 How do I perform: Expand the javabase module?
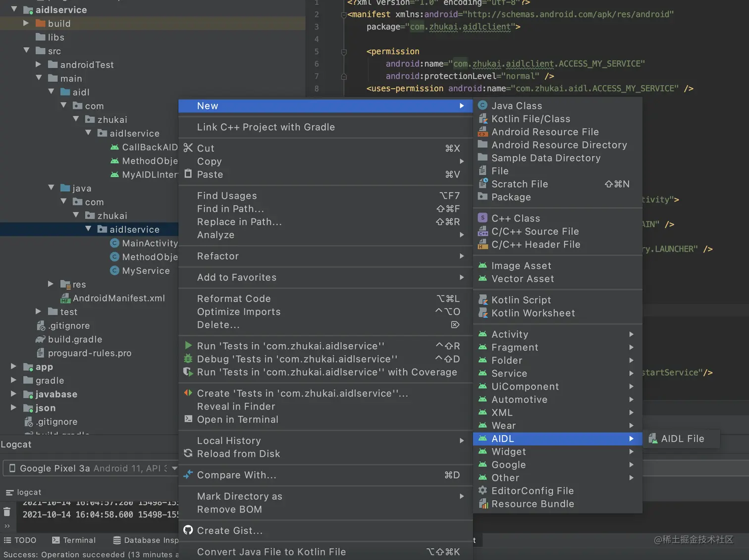(14, 394)
